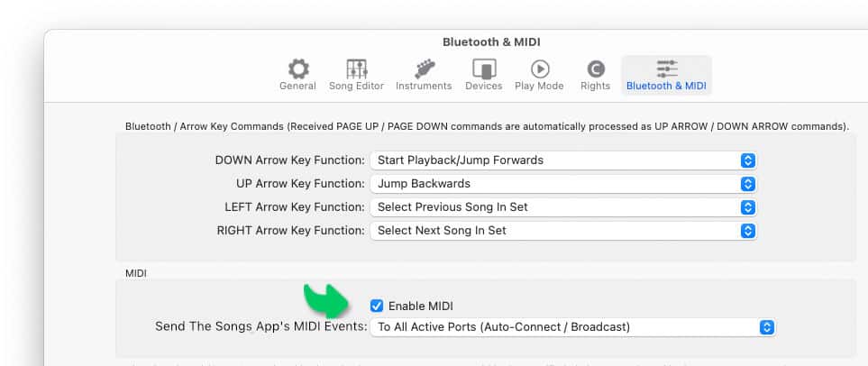Open the RIGHT Arrow Key Function dropdown
Viewport: 868px width, 366px height.
click(563, 231)
